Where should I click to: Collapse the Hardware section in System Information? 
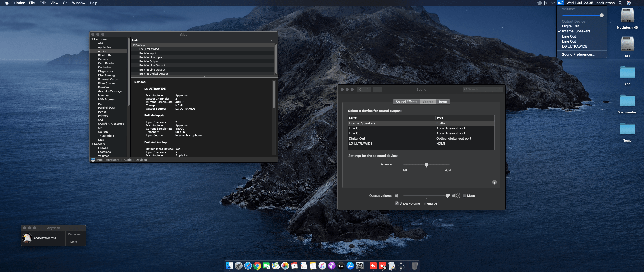coord(93,39)
